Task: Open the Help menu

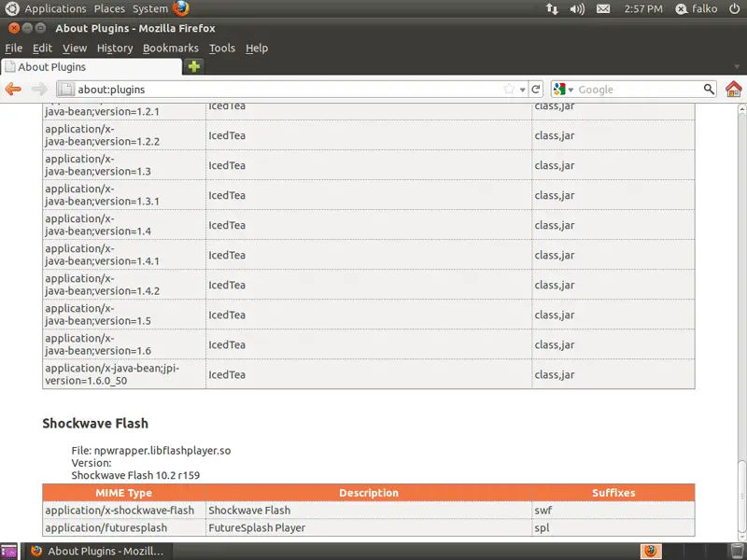Action: (257, 49)
